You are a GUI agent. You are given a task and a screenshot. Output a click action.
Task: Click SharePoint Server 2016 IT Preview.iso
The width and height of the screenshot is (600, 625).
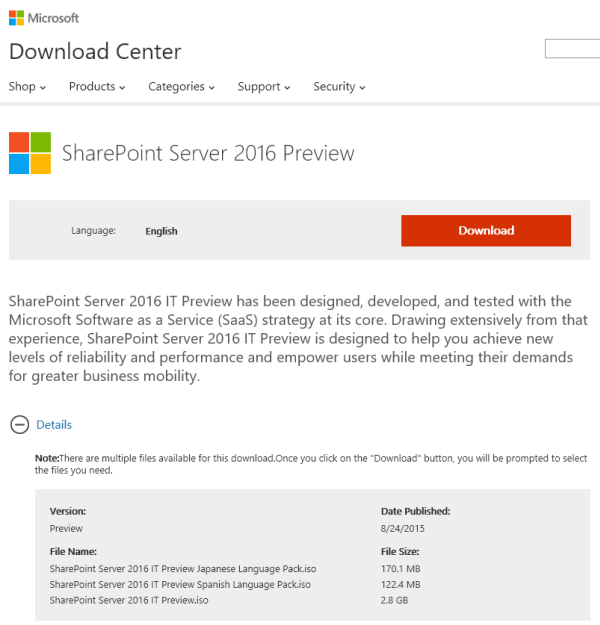129,600
